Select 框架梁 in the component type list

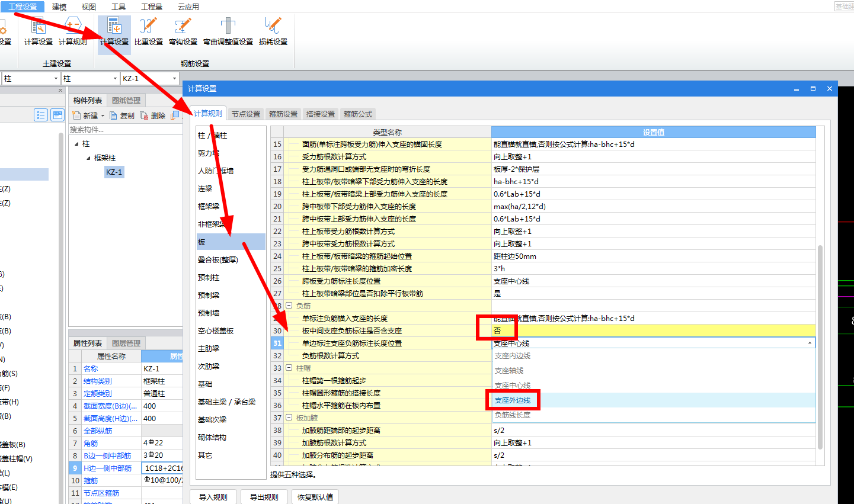tap(231, 206)
